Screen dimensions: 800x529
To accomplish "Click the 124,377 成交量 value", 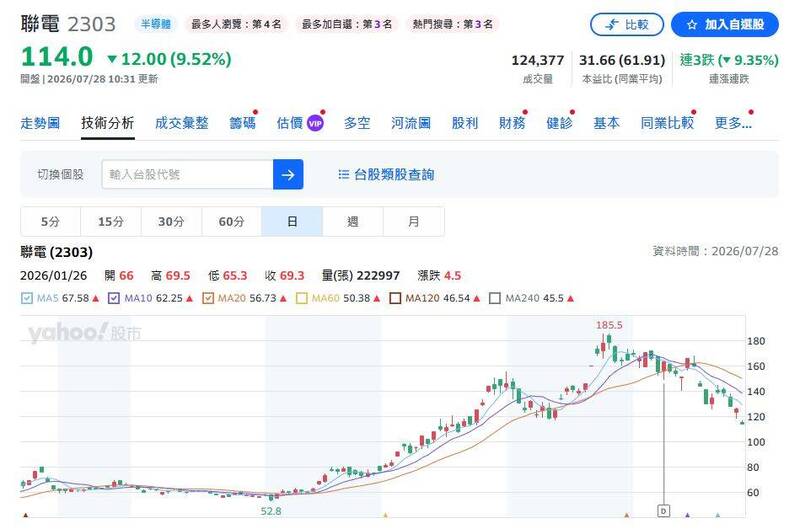I will pos(538,60).
